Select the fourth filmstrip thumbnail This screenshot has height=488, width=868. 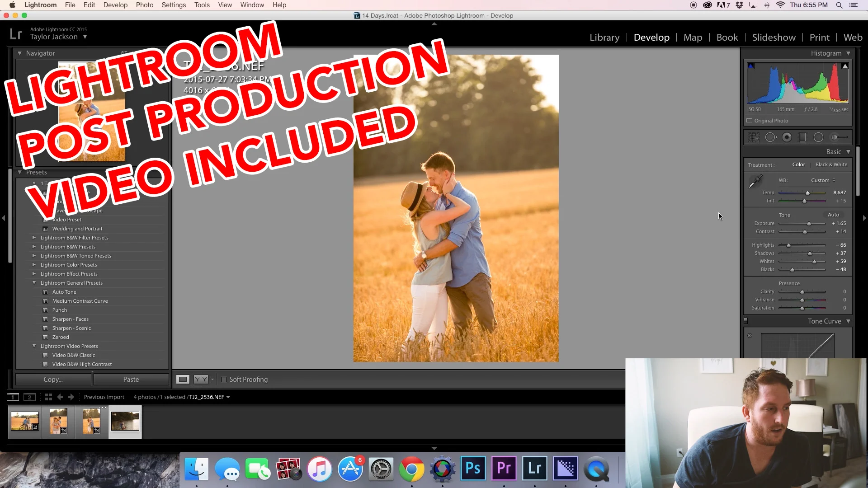(125, 421)
